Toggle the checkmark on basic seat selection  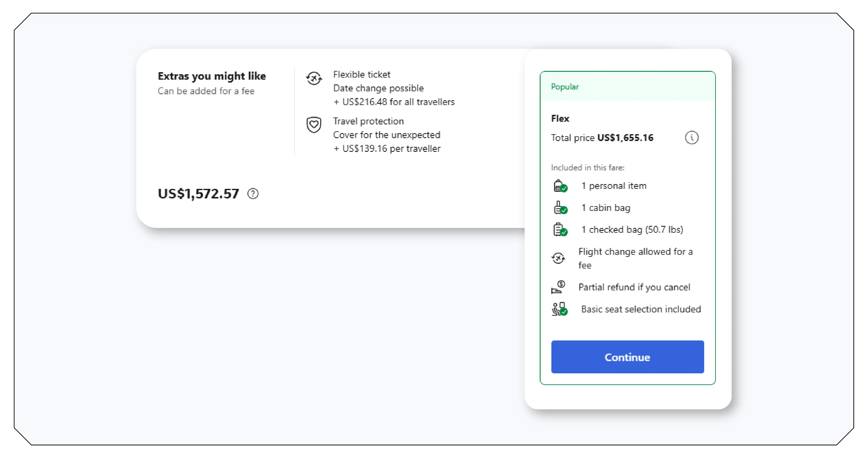point(564,312)
